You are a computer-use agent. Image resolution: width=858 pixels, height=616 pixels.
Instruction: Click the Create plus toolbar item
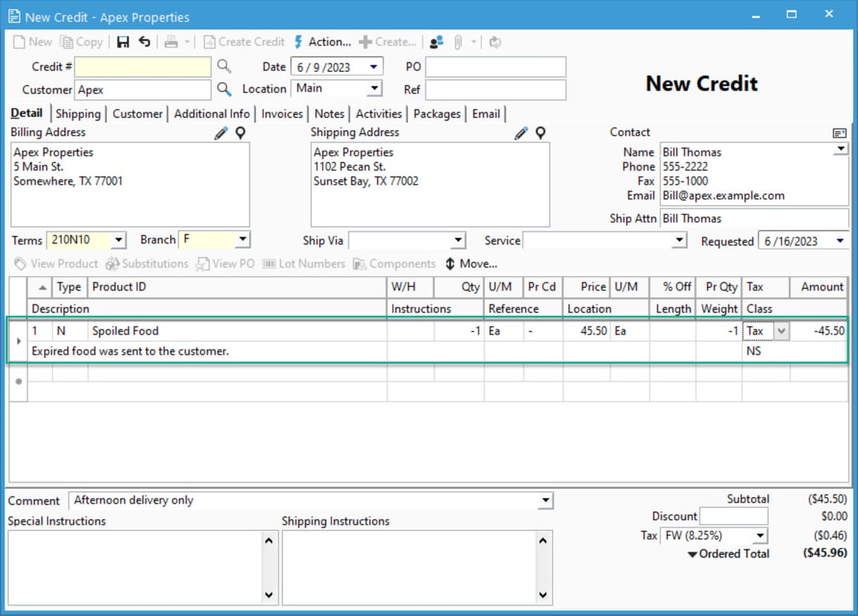click(387, 42)
